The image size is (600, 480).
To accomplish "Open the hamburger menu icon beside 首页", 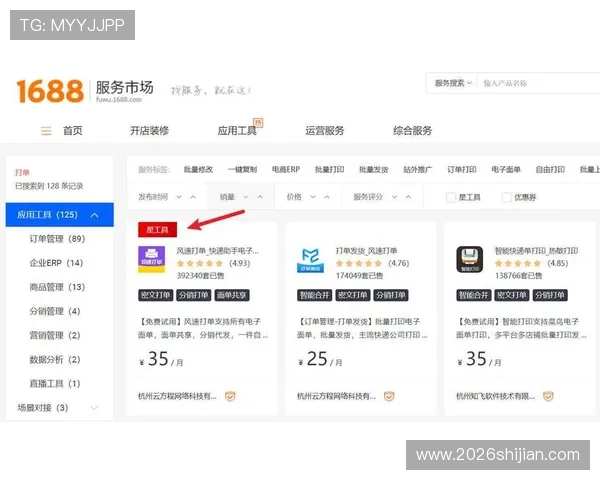I will point(46,131).
